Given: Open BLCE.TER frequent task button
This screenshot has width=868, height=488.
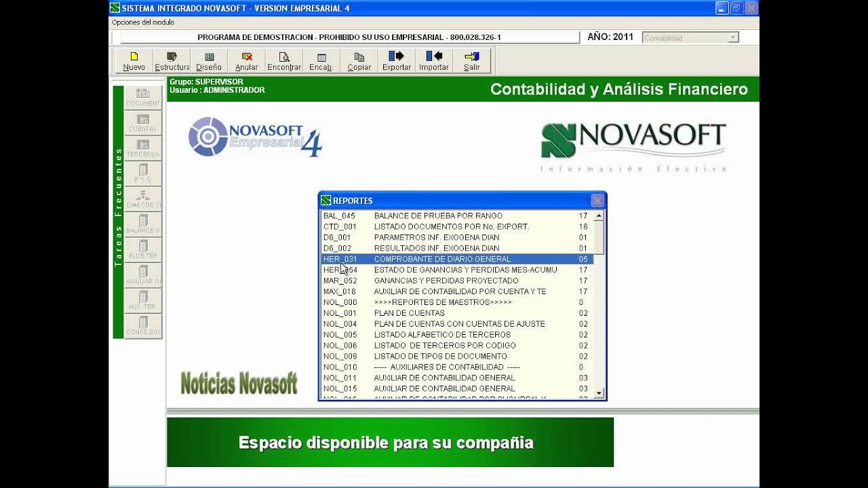Looking at the screenshot, I should [143, 250].
